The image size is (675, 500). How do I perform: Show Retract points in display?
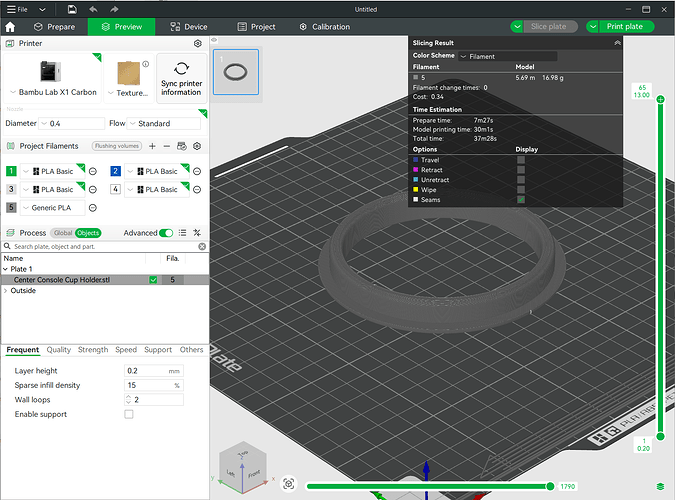[x=521, y=170]
